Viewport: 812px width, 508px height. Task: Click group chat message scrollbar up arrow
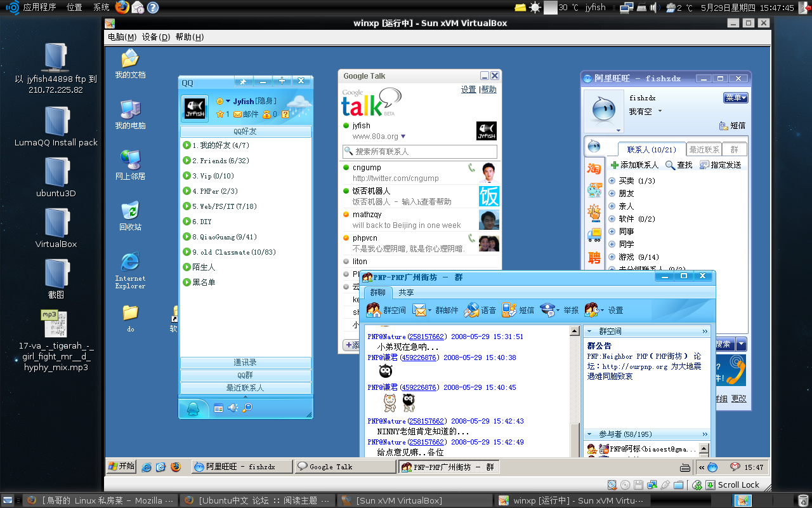pos(575,331)
